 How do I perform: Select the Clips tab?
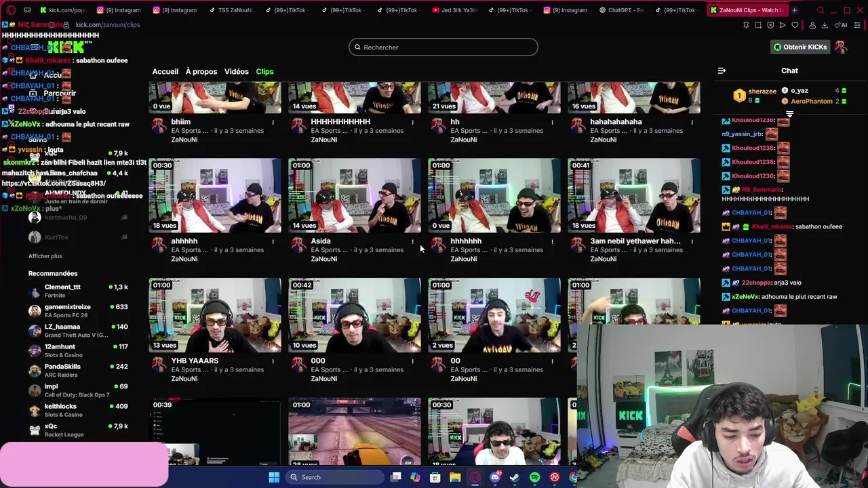[x=264, y=71]
